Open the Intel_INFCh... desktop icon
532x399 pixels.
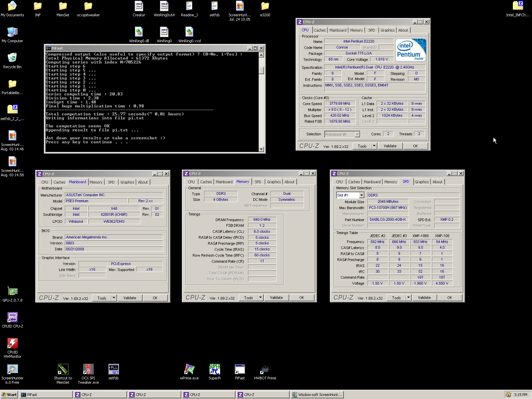point(518,9)
